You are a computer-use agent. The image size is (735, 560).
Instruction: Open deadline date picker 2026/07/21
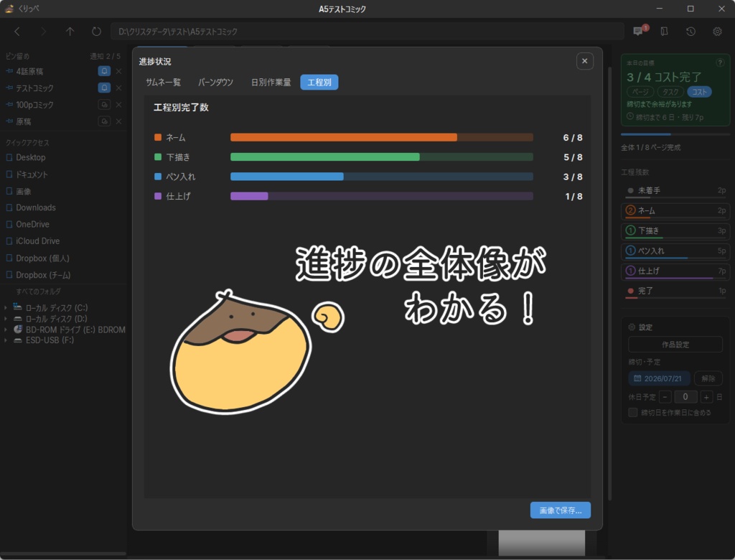point(659,378)
